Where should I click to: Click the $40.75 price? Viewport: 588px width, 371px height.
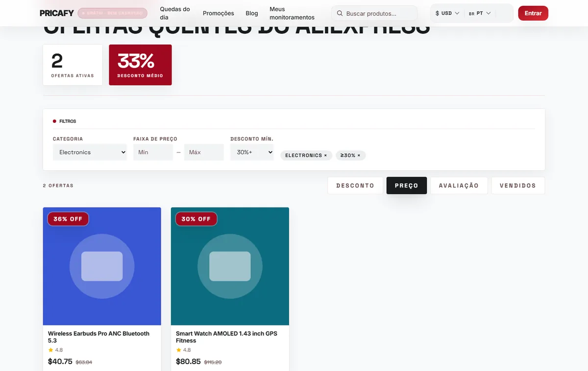60,362
